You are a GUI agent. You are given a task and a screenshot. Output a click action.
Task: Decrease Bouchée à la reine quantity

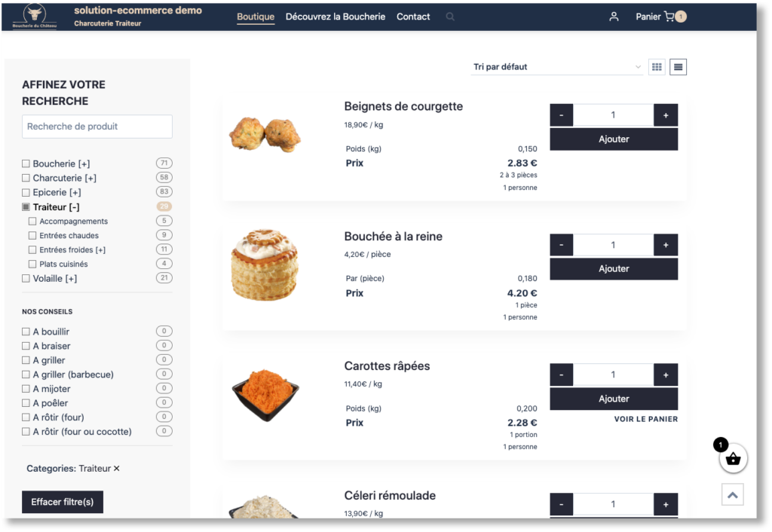[x=561, y=245]
